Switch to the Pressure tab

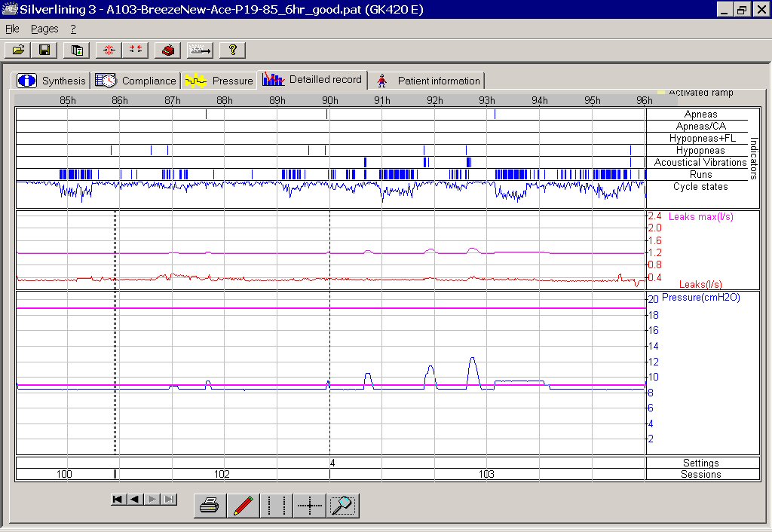[219, 81]
